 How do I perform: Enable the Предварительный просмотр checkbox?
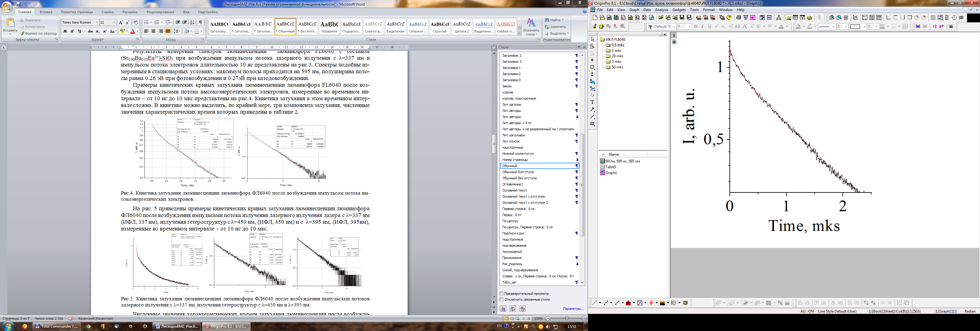[x=502, y=294]
